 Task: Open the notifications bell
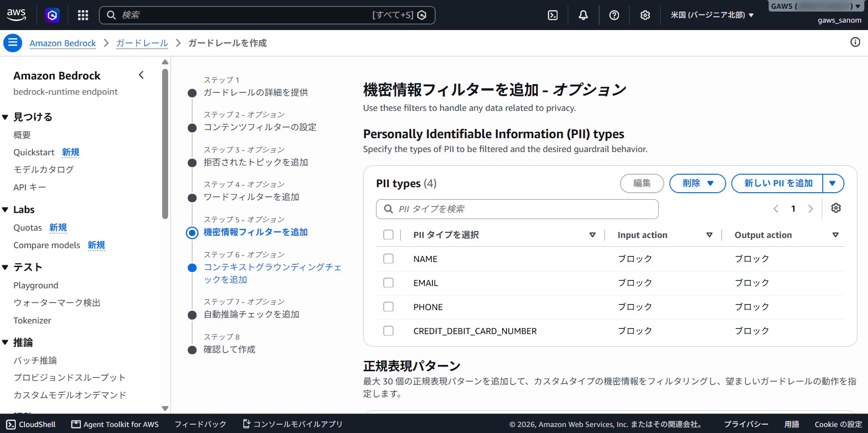click(583, 15)
